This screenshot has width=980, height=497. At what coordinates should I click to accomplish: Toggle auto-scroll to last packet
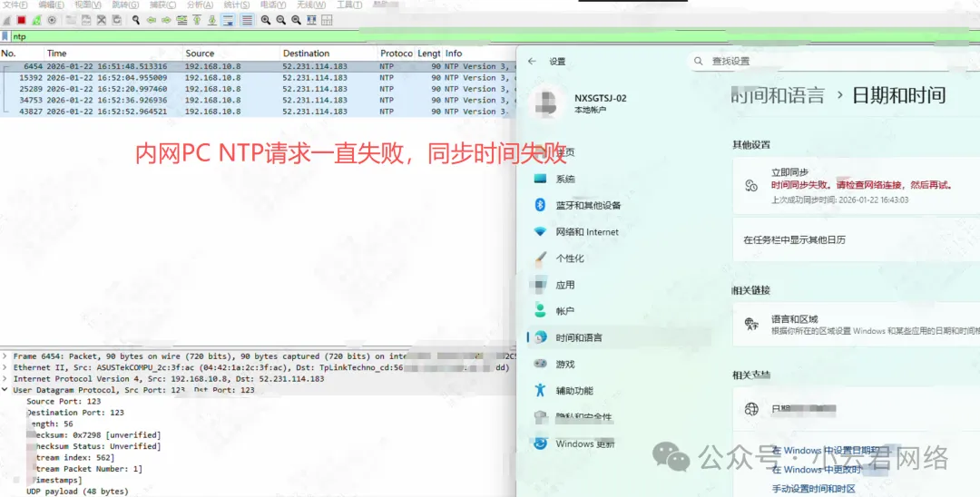(x=227, y=19)
